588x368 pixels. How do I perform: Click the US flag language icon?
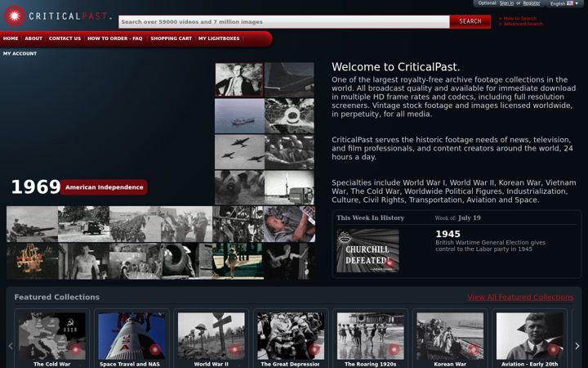tap(570, 3)
